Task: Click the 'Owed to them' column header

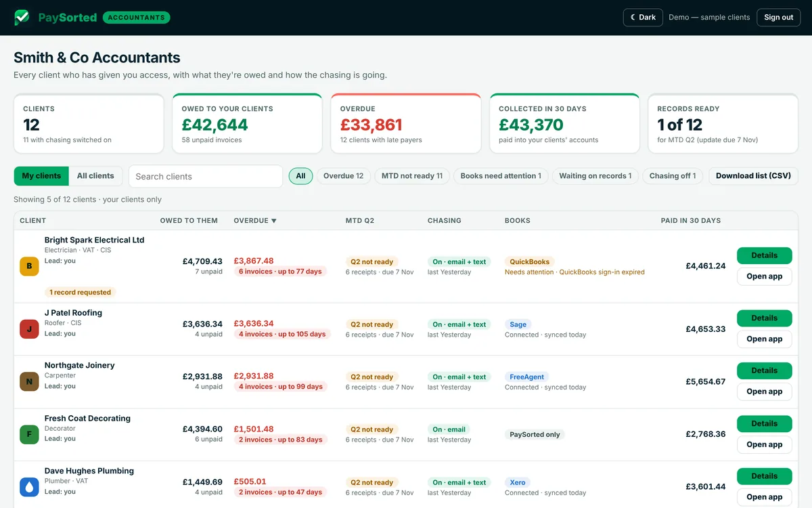Action: click(x=189, y=221)
